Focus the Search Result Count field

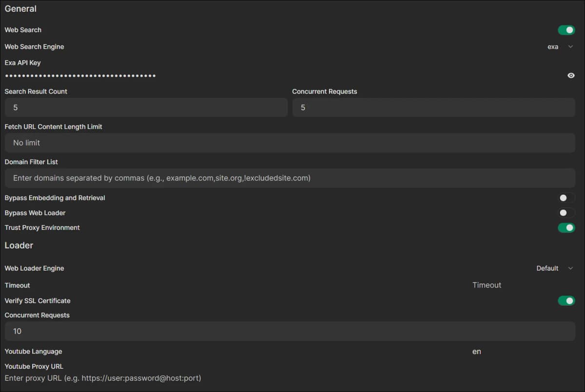146,108
